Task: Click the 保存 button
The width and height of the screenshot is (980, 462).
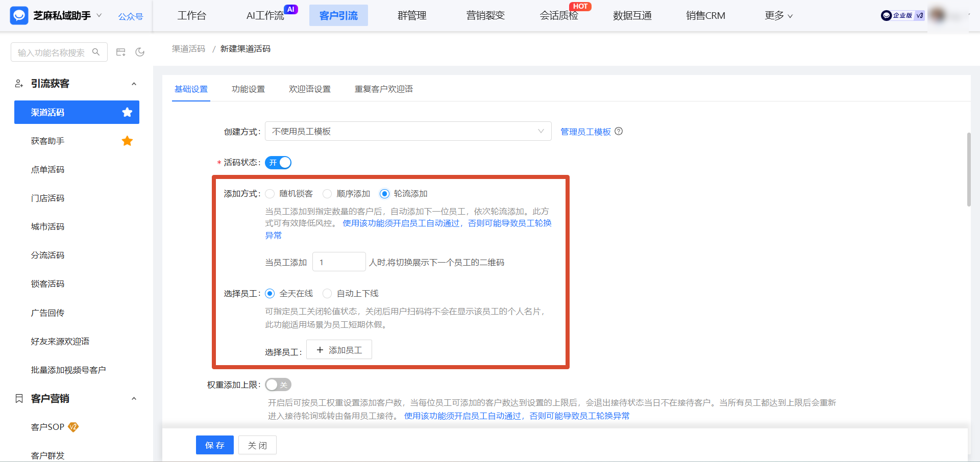Action: pyautogui.click(x=215, y=445)
